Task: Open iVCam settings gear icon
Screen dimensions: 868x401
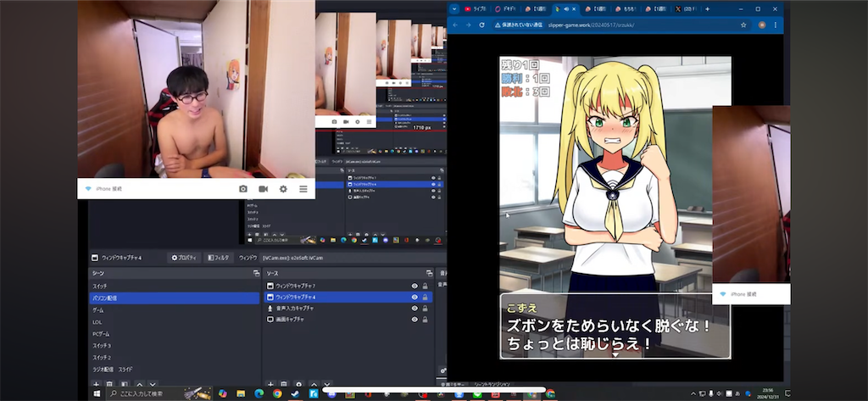Action: (x=283, y=189)
